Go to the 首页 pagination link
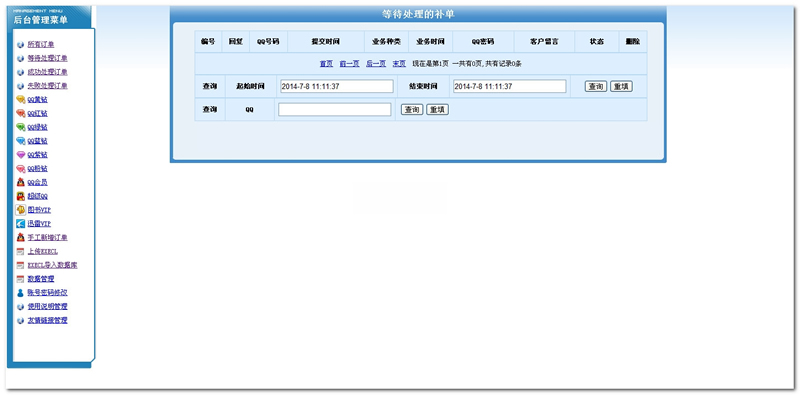The height and width of the screenshot is (395, 800). [327, 64]
